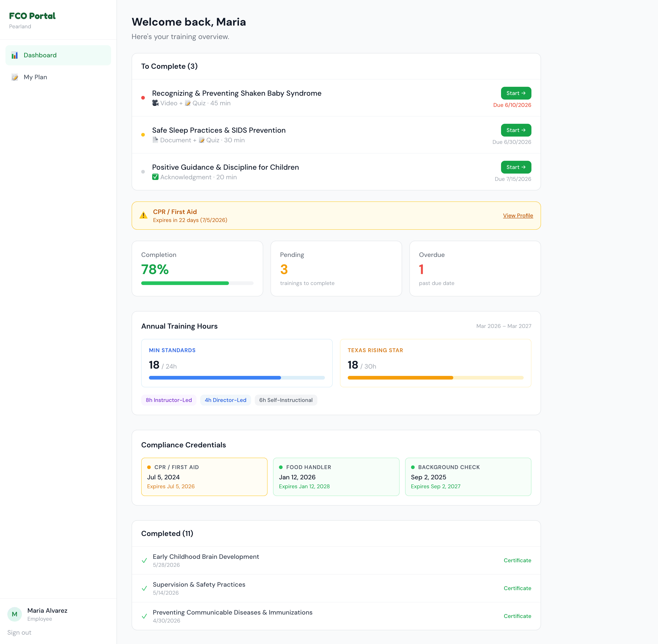The width and height of the screenshot is (658, 644).
Task: Click the "Due 7/15/2026" date text
Action: click(x=513, y=179)
